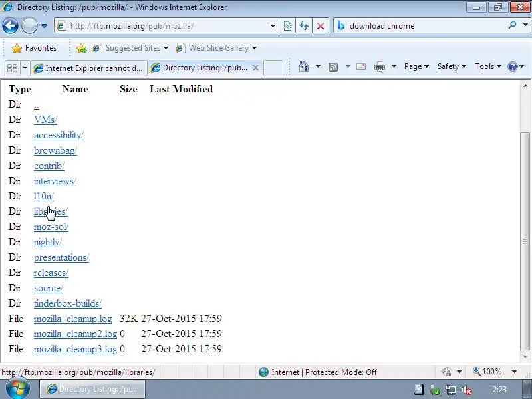Open the Windows Start orb

pos(18,388)
